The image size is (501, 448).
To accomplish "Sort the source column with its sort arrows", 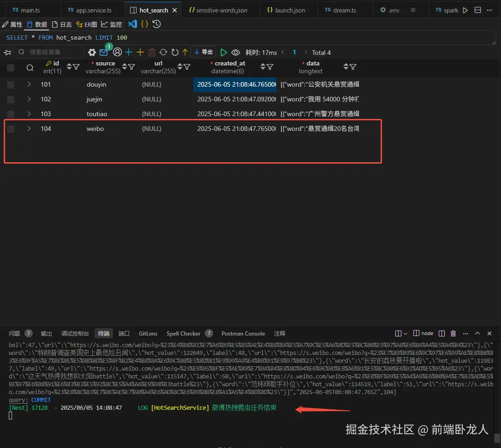I will (125, 67).
